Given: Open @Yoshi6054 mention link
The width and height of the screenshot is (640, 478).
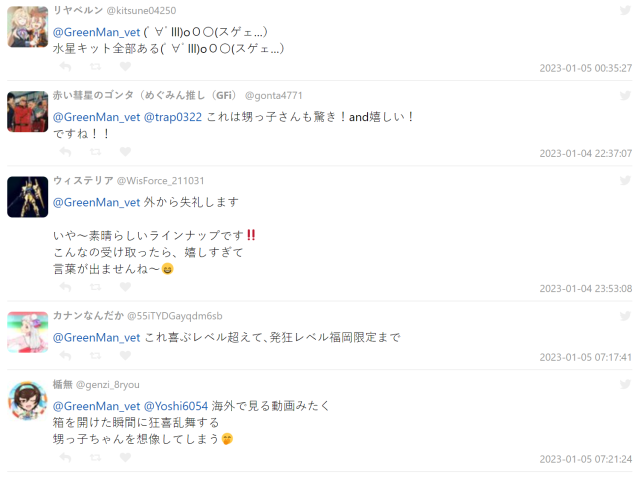Looking at the screenshot, I should click(176, 406).
